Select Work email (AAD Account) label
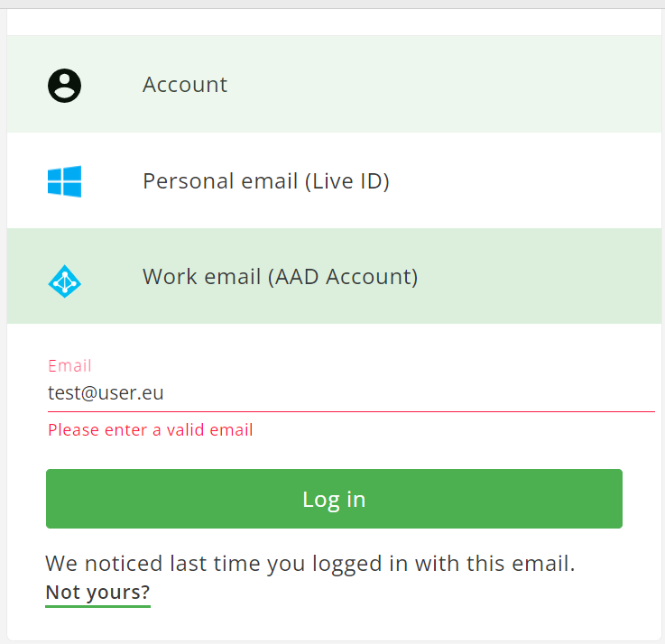The image size is (665, 644). click(x=280, y=277)
